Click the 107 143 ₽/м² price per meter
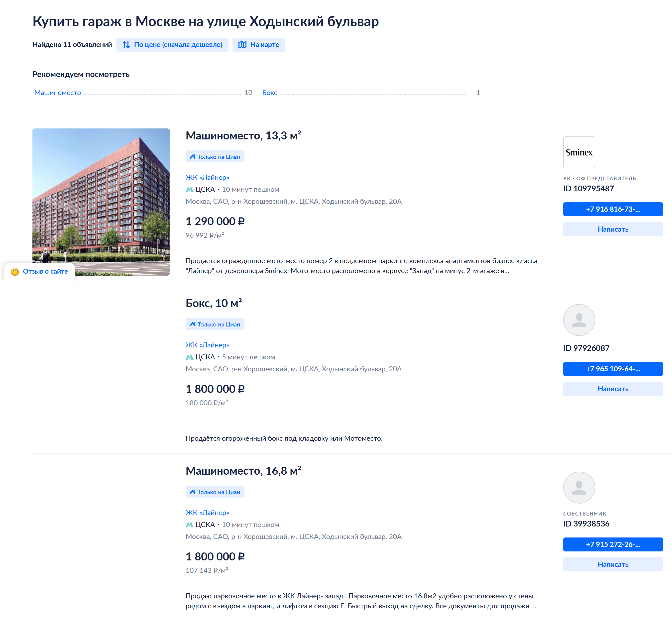The width and height of the screenshot is (672, 633). pyautogui.click(x=207, y=570)
